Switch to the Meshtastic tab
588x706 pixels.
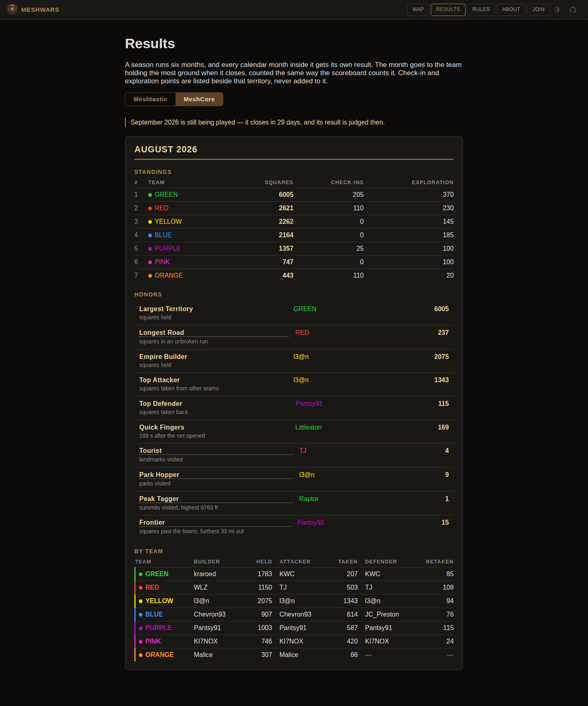point(151,99)
